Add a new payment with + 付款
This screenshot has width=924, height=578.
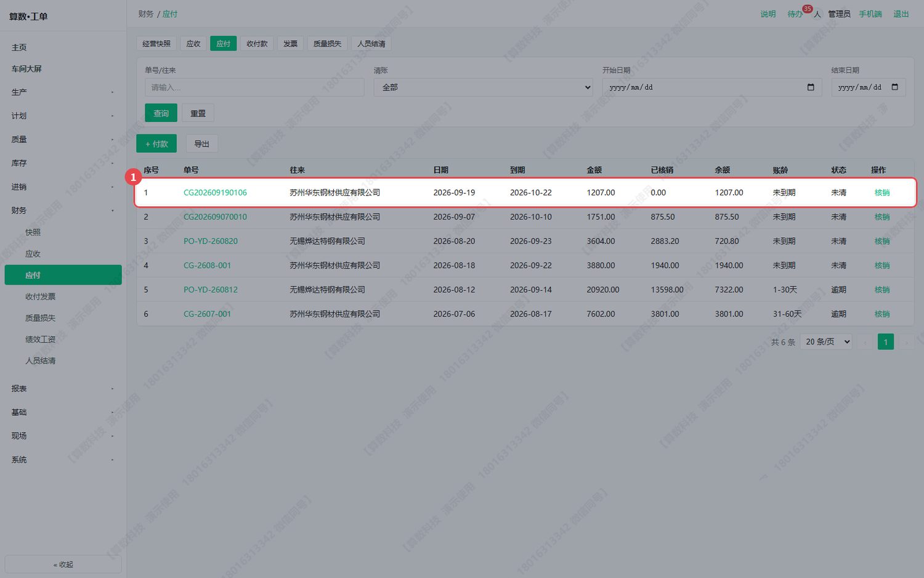point(156,144)
